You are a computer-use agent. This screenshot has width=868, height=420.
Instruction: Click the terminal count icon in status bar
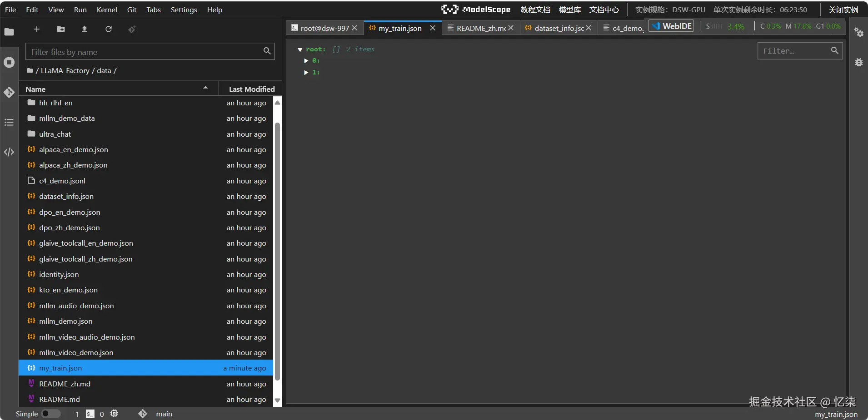tap(90, 414)
